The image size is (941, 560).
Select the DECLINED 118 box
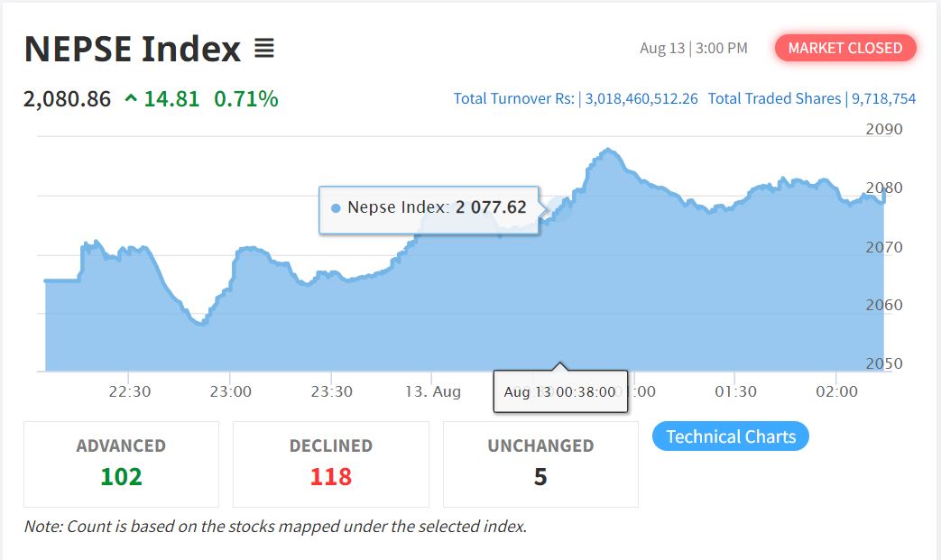(331, 464)
